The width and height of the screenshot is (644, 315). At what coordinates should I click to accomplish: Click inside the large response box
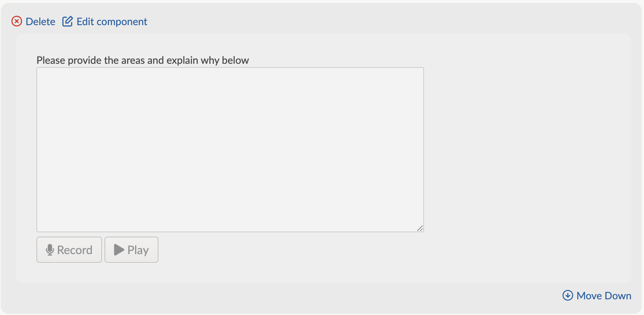[229, 149]
